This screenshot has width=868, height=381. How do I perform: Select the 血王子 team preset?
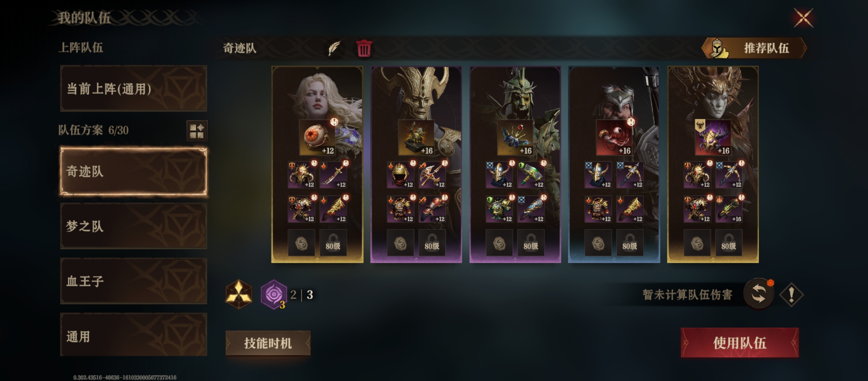pyautogui.click(x=134, y=281)
